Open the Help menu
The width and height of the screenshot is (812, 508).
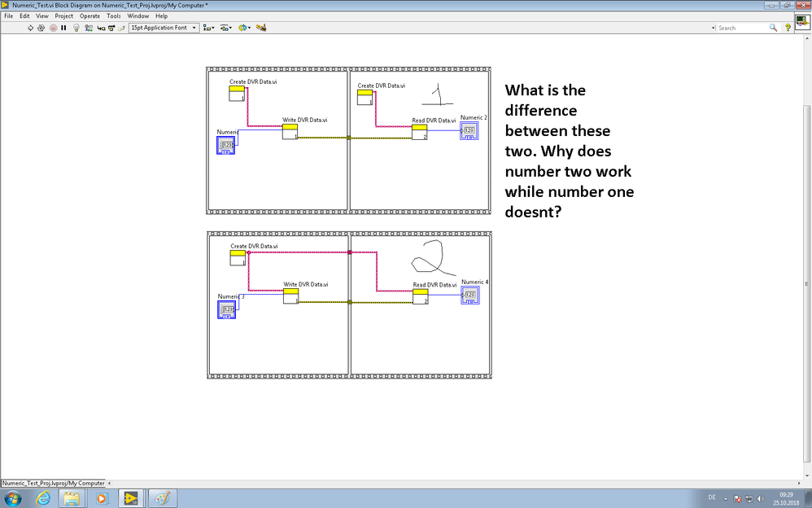[x=162, y=16]
